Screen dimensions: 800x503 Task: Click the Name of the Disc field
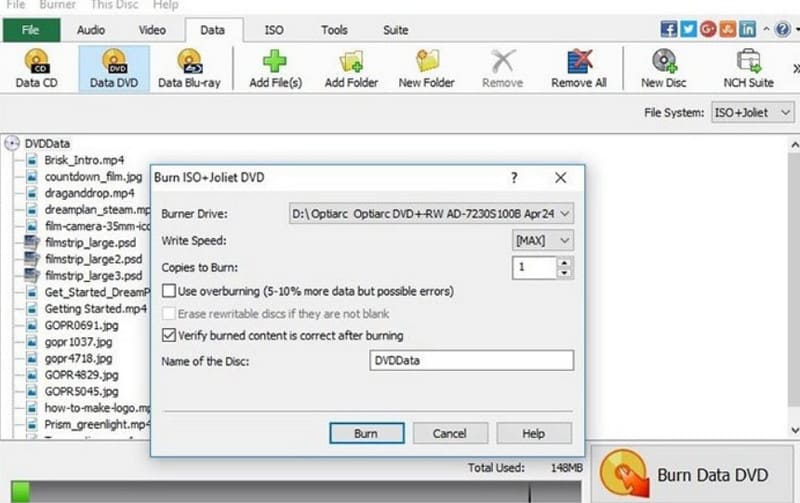click(x=470, y=360)
